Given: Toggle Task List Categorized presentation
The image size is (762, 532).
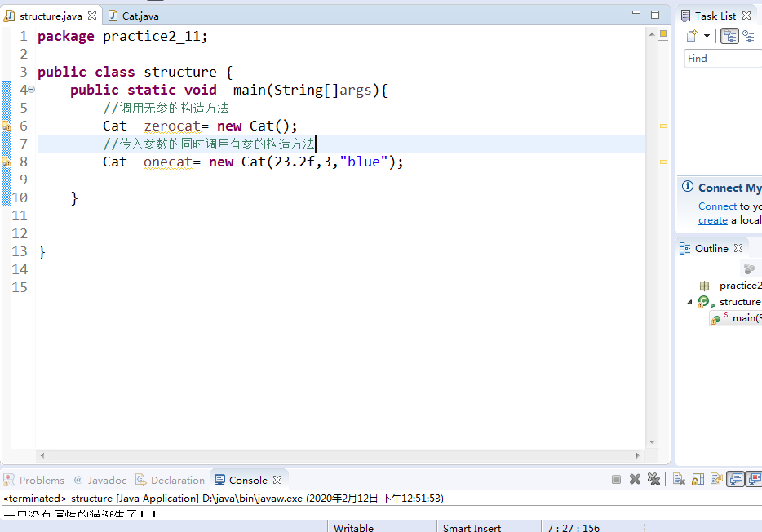Looking at the screenshot, I should (x=729, y=36).
